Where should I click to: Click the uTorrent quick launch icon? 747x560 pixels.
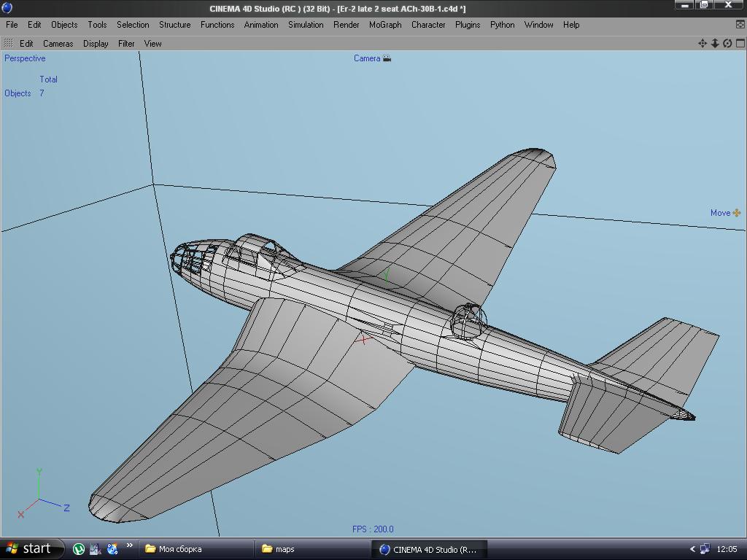pos(79,549)
